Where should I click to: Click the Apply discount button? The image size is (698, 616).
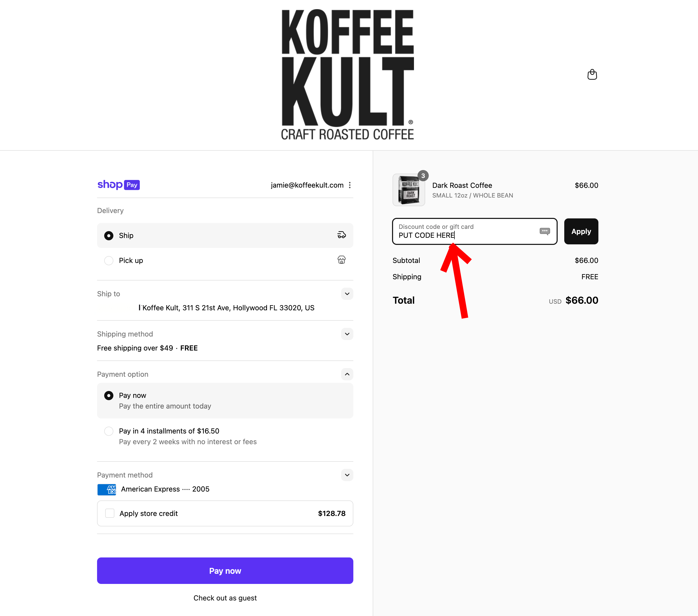[581, 231]
